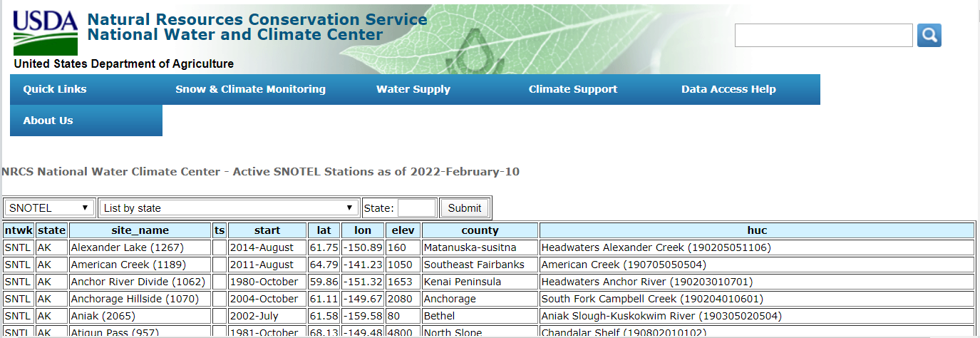The image size is (980, 338).
Task: Open the Climate Support menu
Action: [573, 89]
